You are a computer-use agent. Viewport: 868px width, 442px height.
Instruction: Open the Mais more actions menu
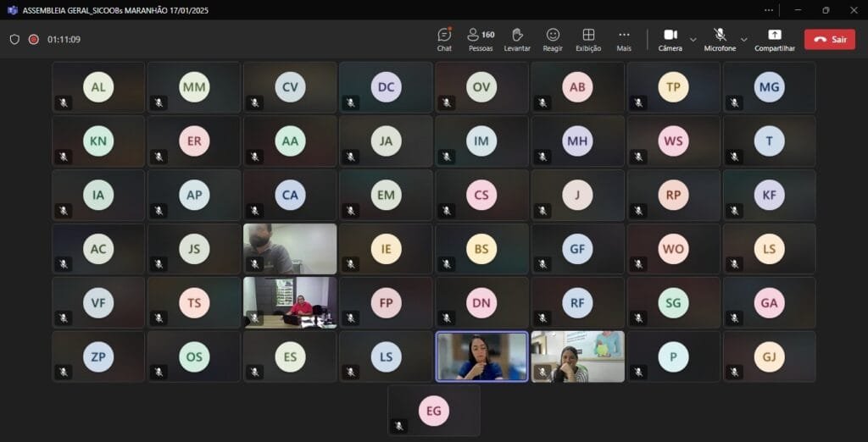624,39
